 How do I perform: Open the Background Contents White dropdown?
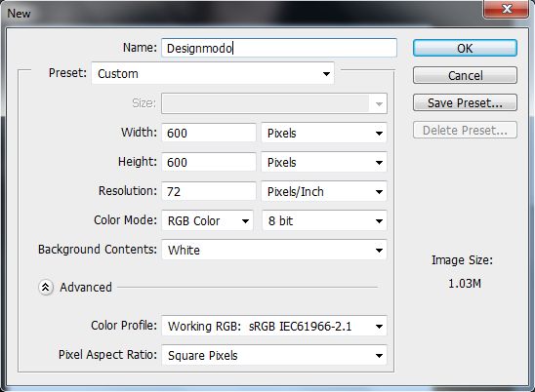coord(274,251)
